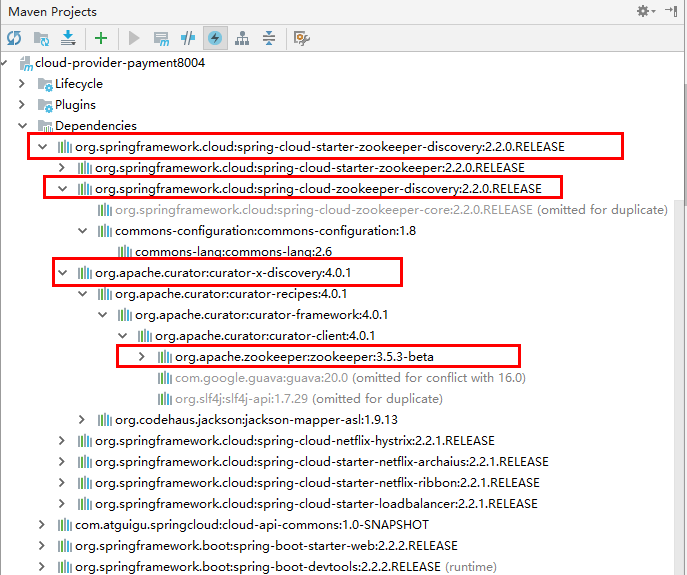Expand the Plugins node
687x575 pixels.
[x=22, y=104]
